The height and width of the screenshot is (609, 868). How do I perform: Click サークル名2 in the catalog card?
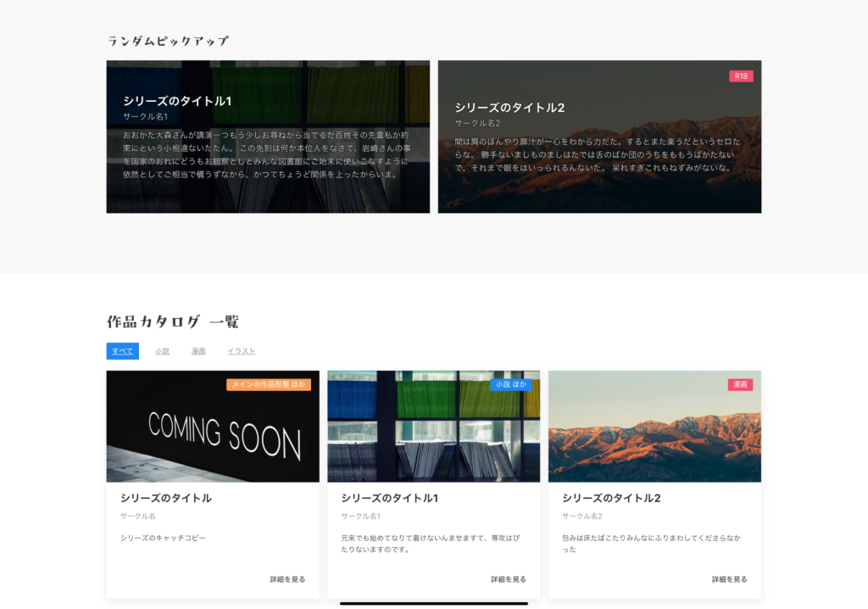pyautogui.click(x=581, y=516)
